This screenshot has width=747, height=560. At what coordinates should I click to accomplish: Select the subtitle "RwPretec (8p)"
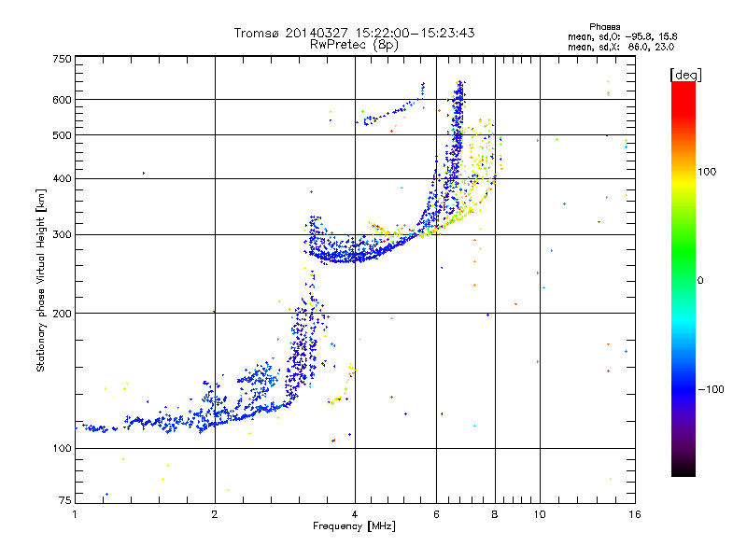pos(354,45)
